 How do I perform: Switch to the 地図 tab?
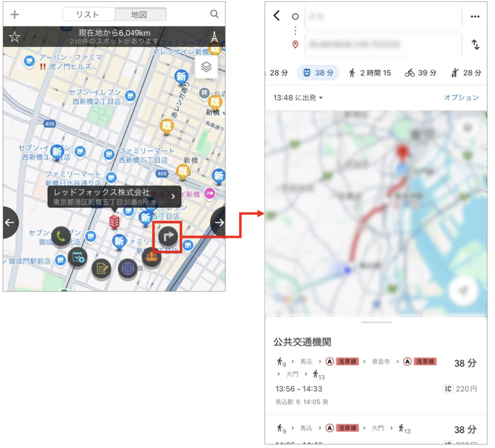pos(140,15)
